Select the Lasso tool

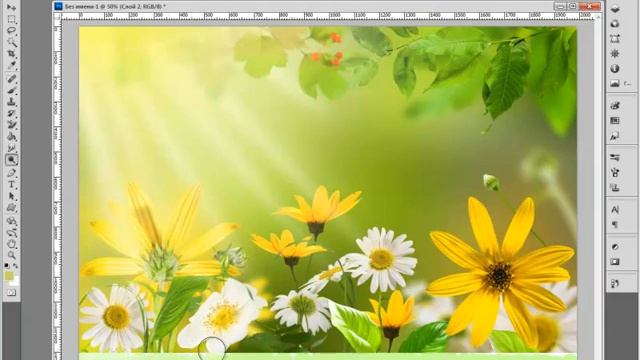(x=11, y=31)
